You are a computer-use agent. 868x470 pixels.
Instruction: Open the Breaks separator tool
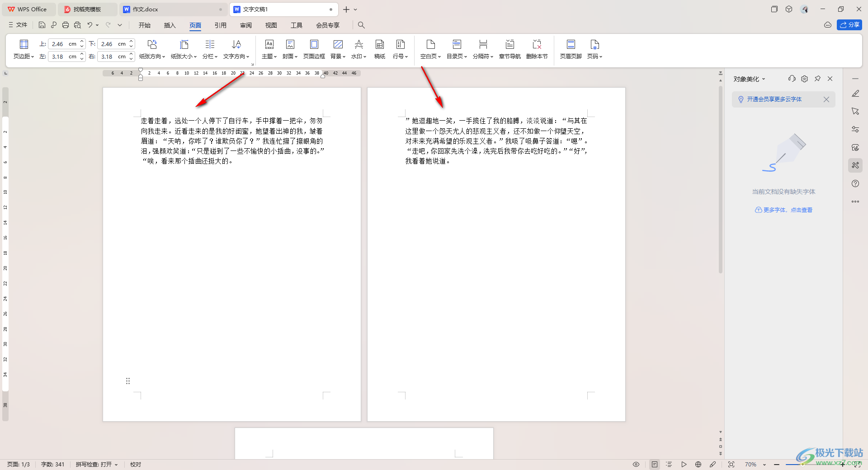pos(483,49)
